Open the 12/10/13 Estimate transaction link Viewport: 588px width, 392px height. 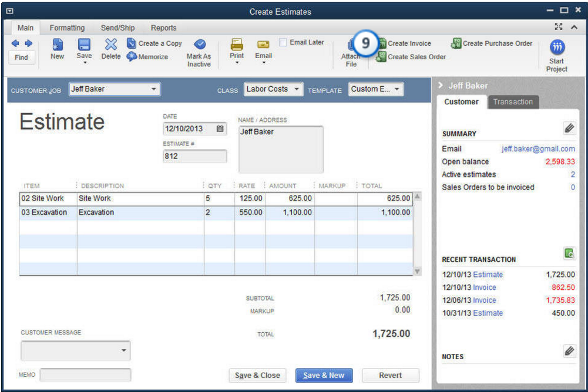tap(488, 275)
